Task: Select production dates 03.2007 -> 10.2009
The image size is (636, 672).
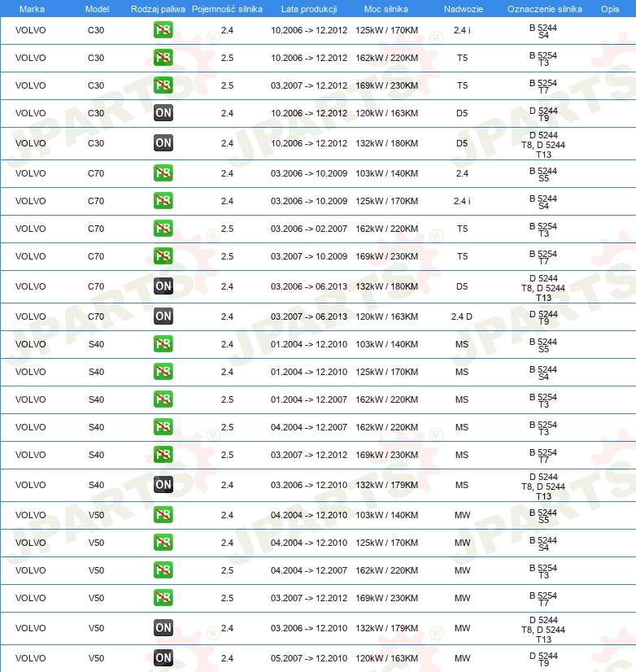Action: coord(309,257)
